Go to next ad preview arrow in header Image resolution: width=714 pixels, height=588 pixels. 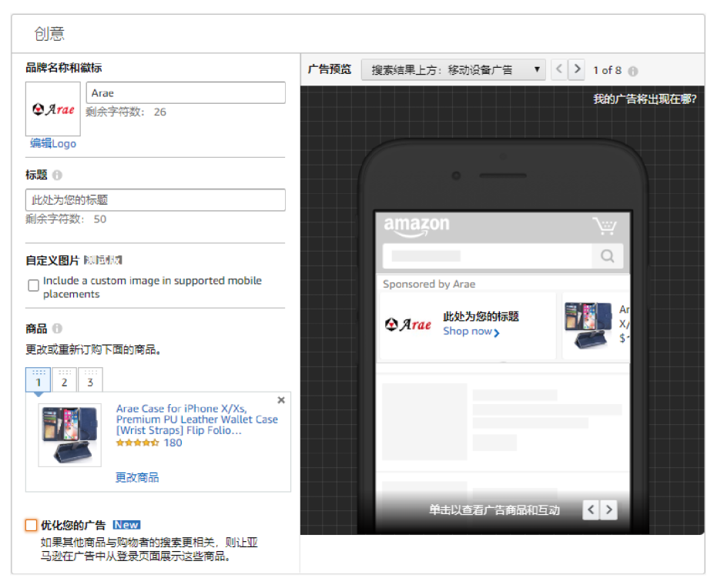coord(576,69)
